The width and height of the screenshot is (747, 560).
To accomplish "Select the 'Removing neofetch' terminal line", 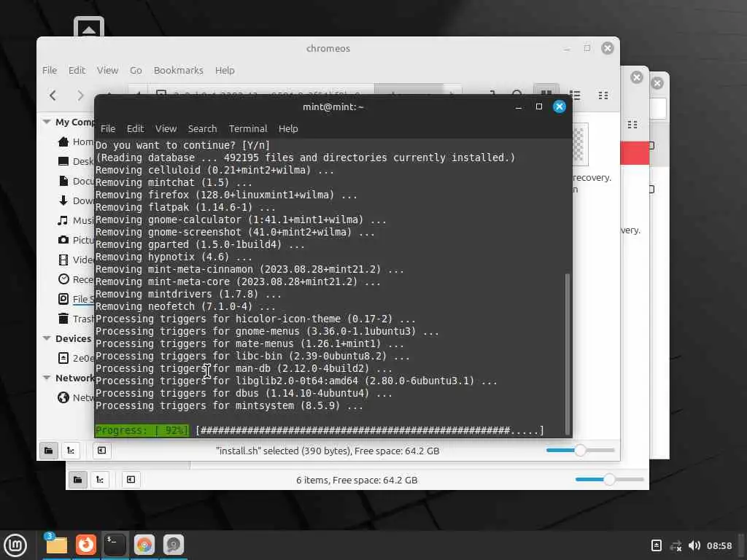I will coord(185,306).
